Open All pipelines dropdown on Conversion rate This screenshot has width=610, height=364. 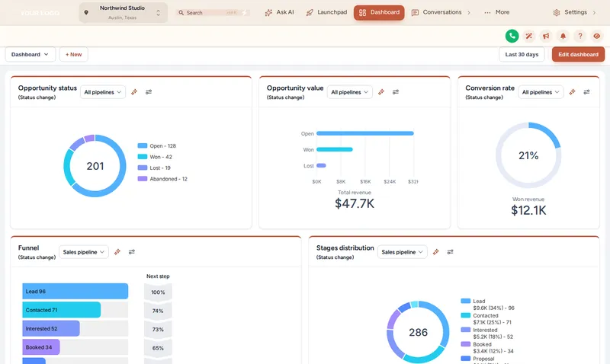tap(541, 92)
